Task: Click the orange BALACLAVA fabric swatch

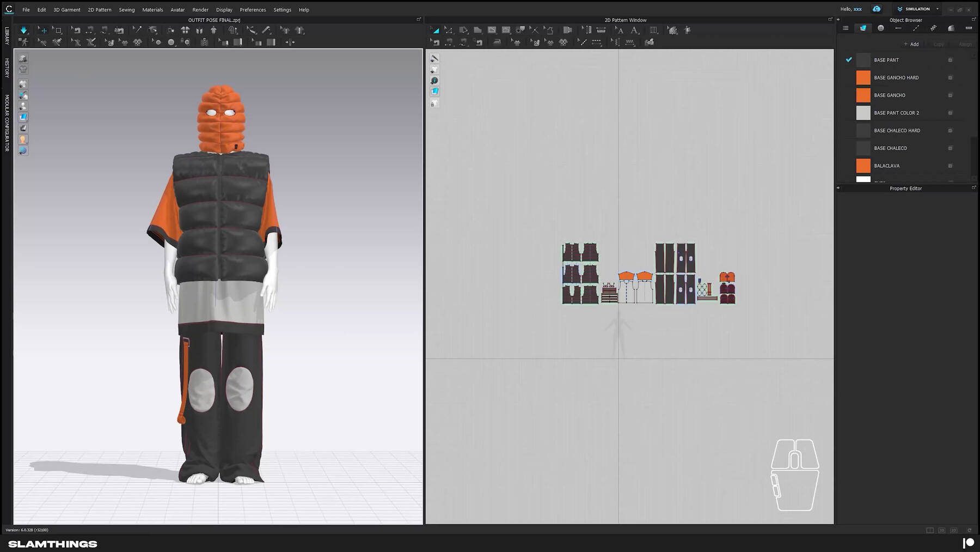Action: [863, 166]
